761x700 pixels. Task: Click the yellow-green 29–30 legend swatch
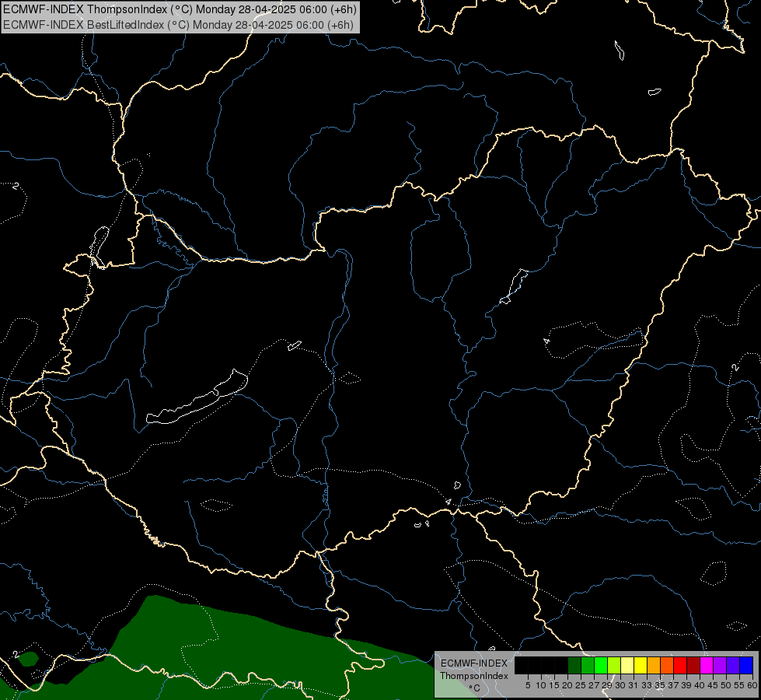tap(614, 665)
